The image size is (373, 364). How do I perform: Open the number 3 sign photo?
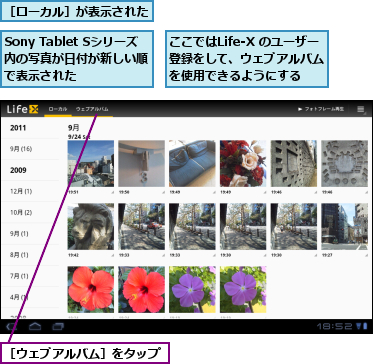pyautogui.click(x=141, y=163)
